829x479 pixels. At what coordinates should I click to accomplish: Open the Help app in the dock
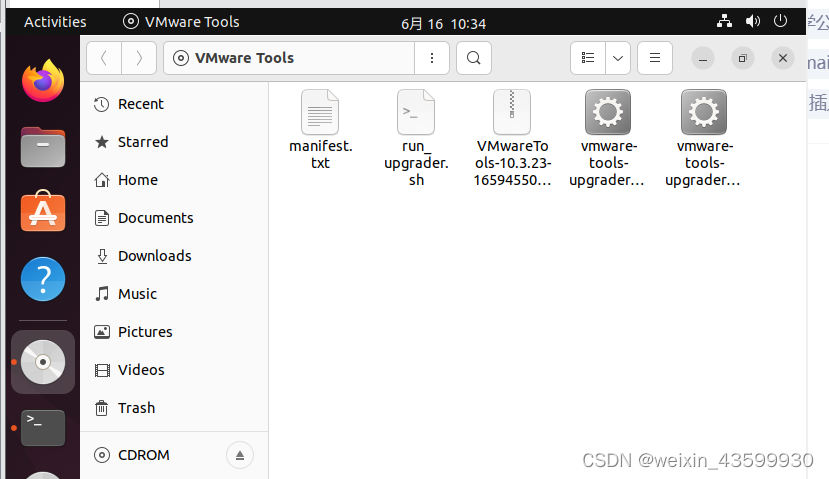click(x=43, y=279)
